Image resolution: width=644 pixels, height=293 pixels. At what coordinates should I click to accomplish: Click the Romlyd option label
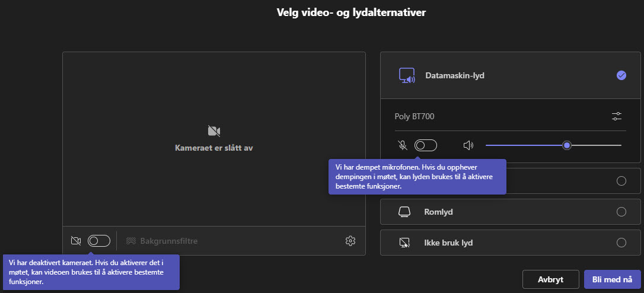(438, 212)
